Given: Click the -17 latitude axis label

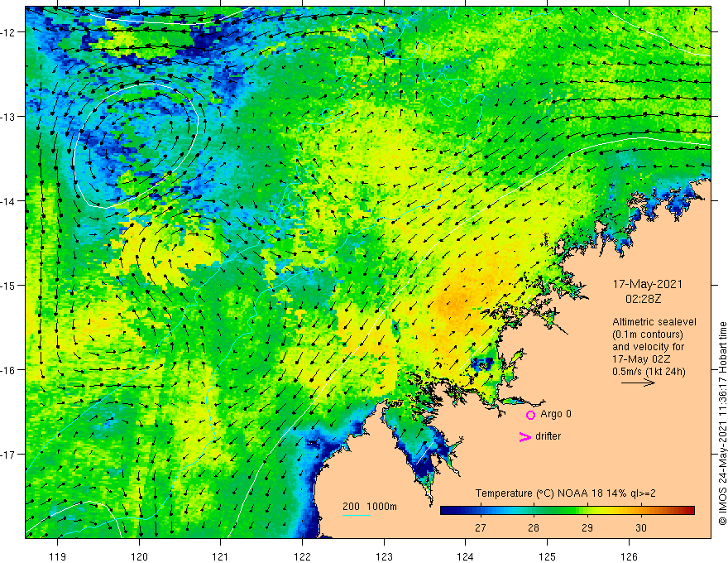Looking at the screenshot, I should 8,455.
